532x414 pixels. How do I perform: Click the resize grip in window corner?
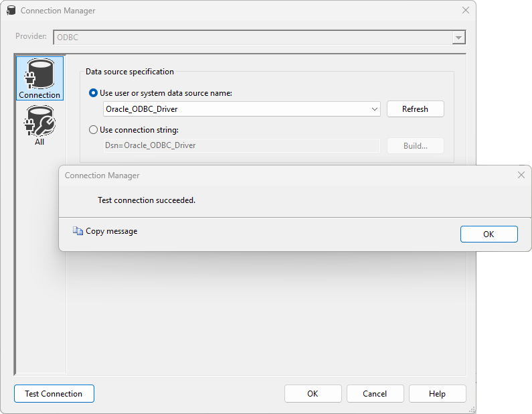point(472,409)
